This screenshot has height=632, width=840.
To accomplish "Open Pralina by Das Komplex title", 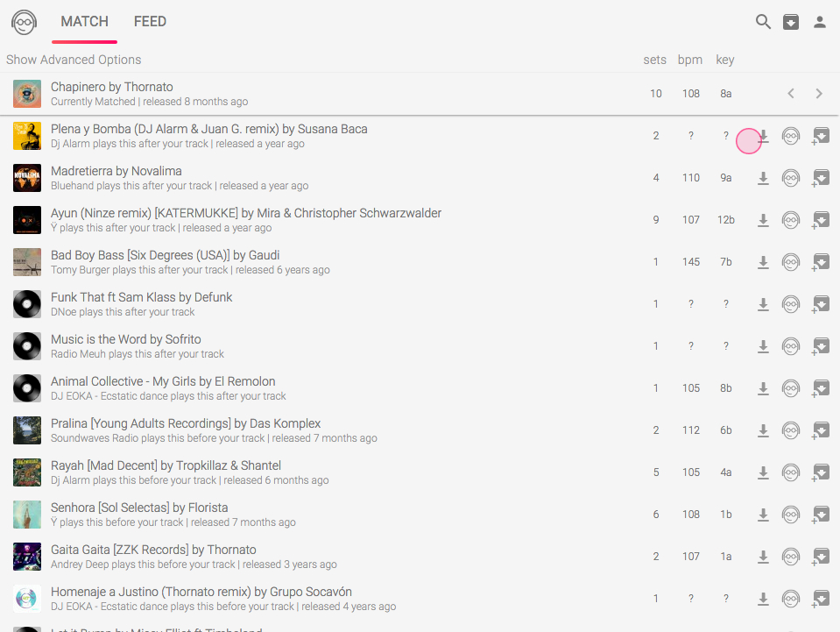I will 186,423.
